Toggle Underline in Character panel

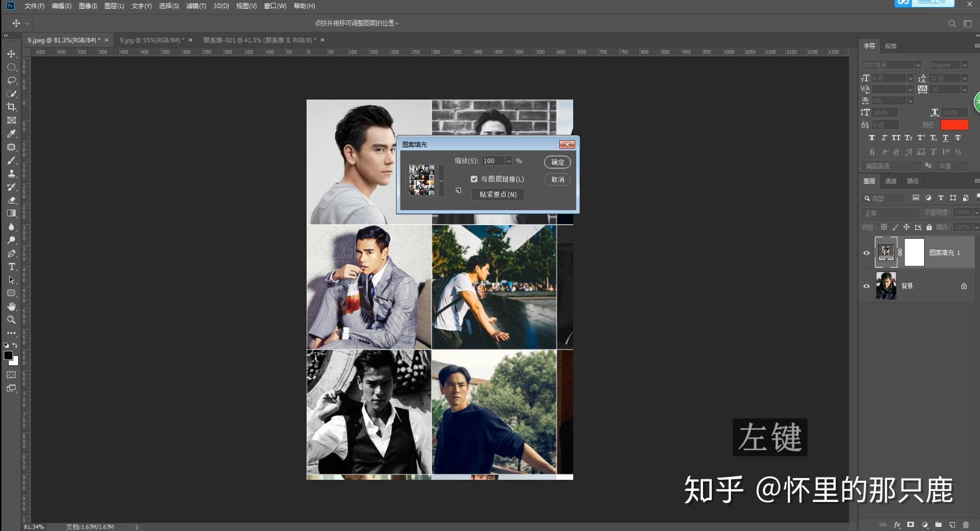click(x=946, y=138)
